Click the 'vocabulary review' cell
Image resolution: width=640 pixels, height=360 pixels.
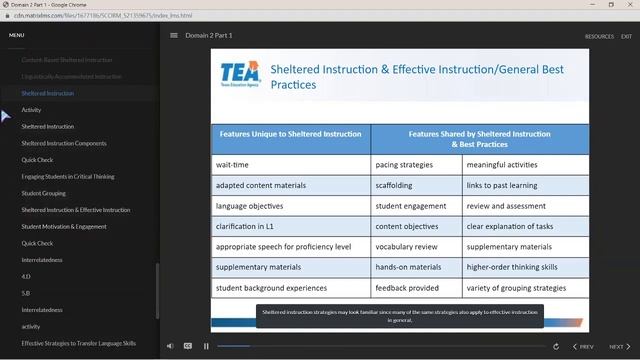[416, 247]
